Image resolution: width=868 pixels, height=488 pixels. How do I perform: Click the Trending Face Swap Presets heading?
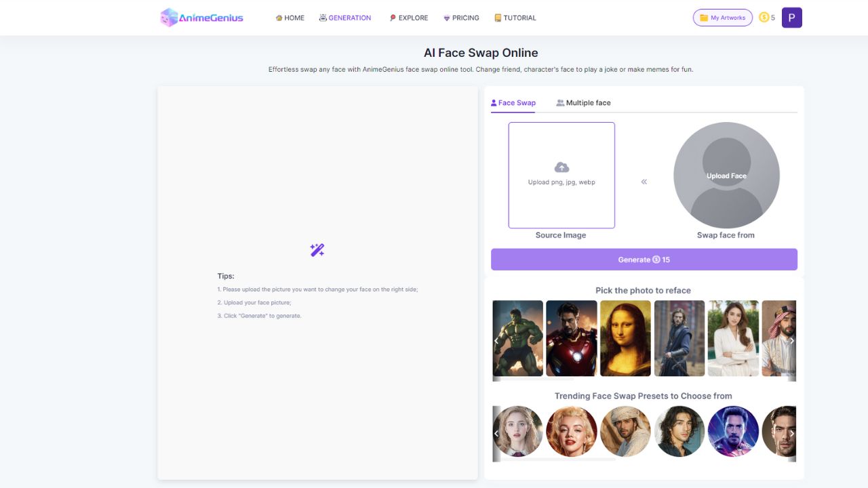[x=644, y=396]
